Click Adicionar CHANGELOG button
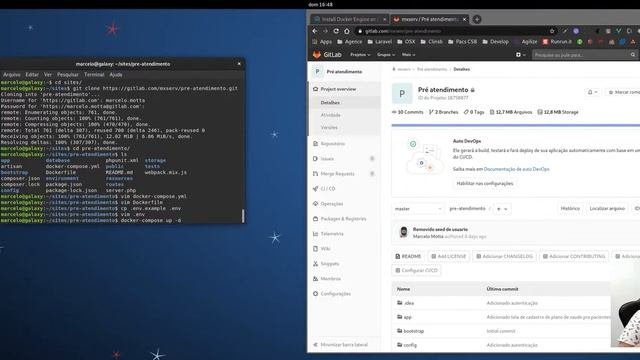The height and width of the screenshot is (360, 640). pyautogui.click(x=504, y=256)
